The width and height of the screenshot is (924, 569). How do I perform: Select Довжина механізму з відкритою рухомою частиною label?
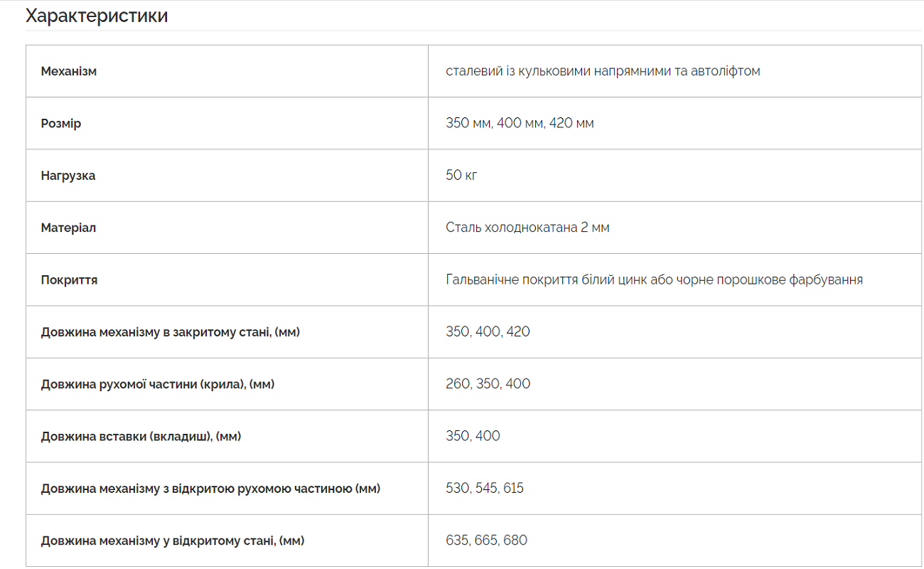click(210, 489)
